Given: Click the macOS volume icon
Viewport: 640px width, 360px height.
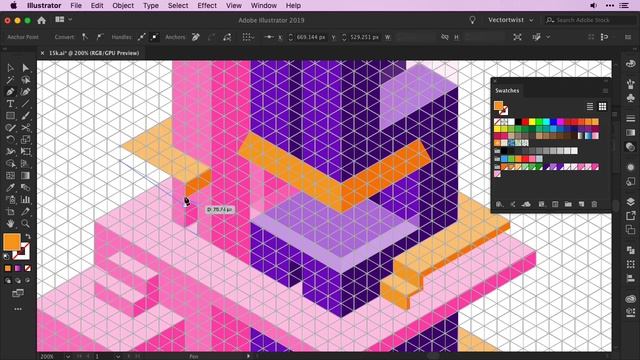Looking at the screenshot, I should click(x=593, y=5).
